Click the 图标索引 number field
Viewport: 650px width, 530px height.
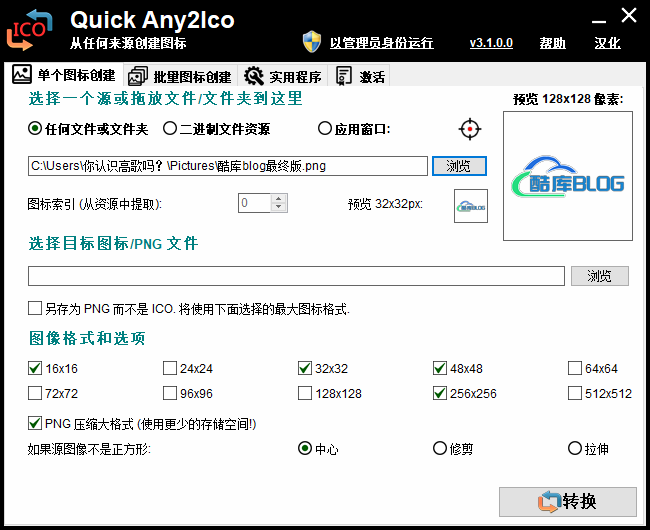pyautogui.click(x=255, y=203)
